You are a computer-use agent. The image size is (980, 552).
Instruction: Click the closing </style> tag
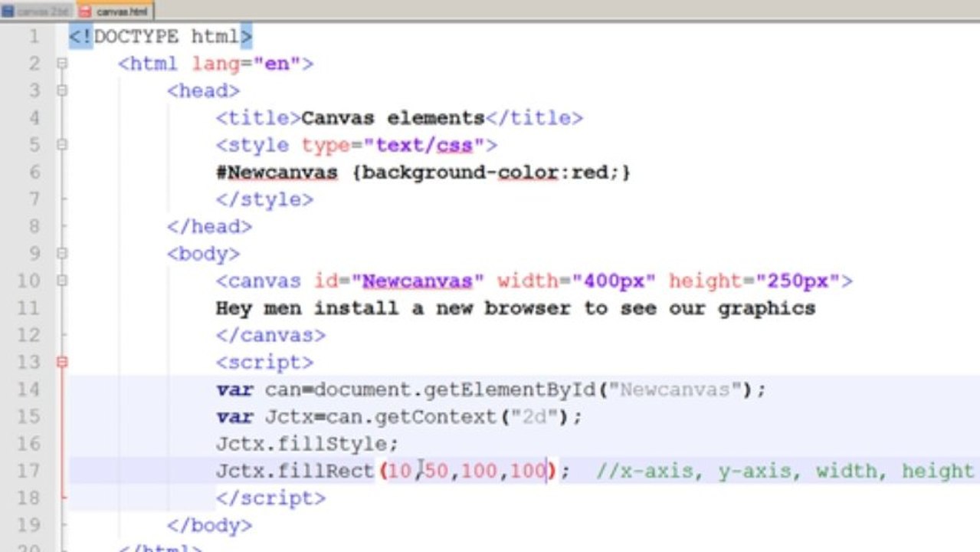coord(264,199)
